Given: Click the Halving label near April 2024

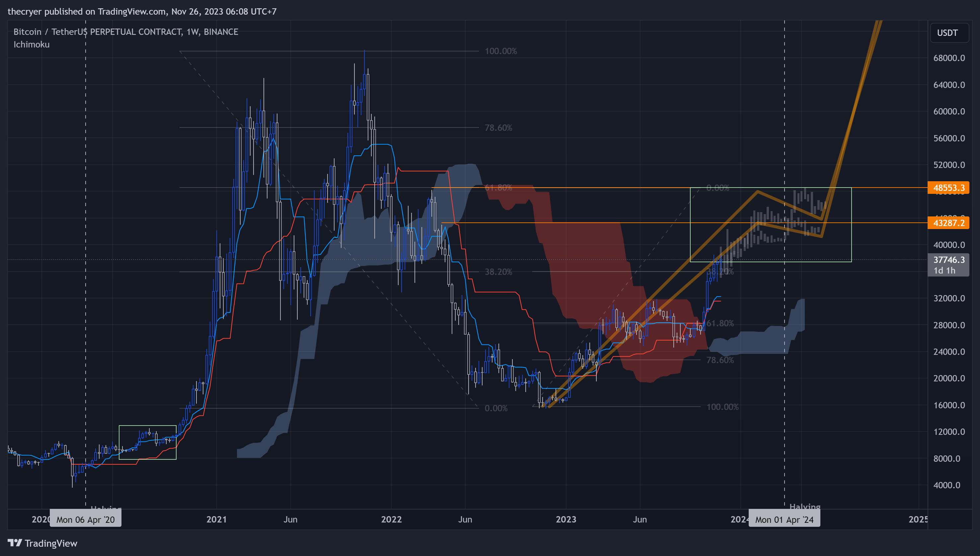Looking at the screenshot, I should pyautogui.click(x=805, y=507).
